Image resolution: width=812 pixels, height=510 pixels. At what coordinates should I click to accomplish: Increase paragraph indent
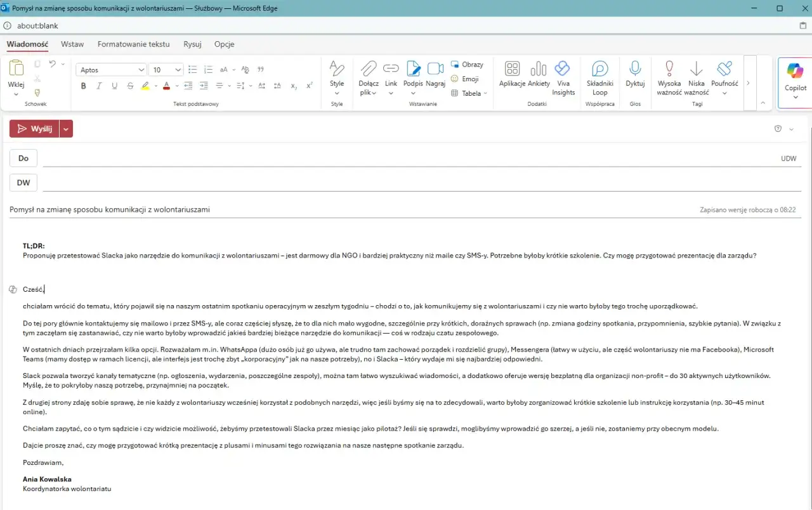tap(204, 86)
